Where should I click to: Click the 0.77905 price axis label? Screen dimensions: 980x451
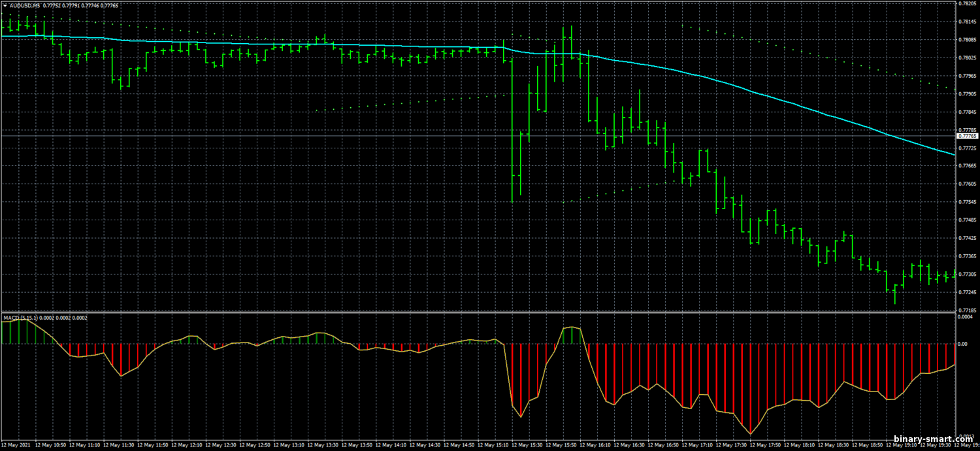tap(968, 93)
